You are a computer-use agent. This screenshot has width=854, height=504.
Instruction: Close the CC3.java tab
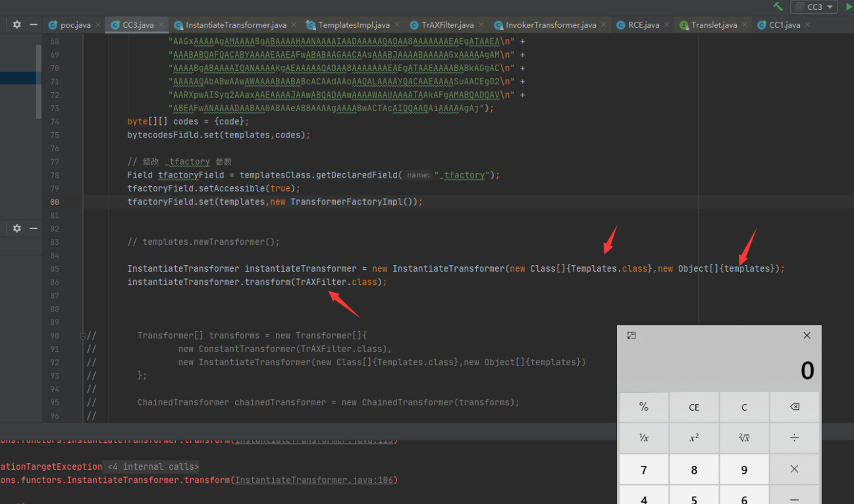click(x=161, y=25)
